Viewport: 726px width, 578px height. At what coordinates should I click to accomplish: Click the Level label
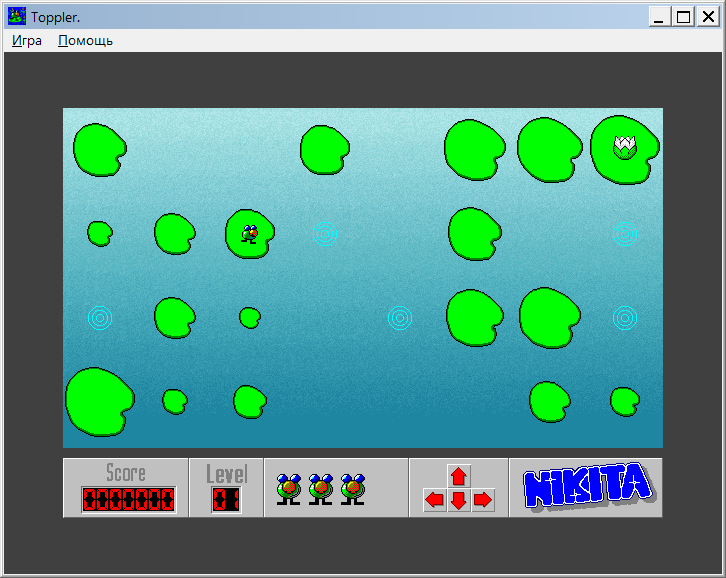pos(226,474)
